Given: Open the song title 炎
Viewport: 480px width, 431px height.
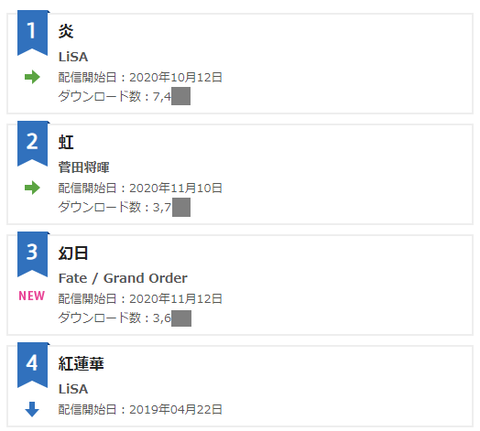Looking at the screenshot, I should tap(66, 31).
